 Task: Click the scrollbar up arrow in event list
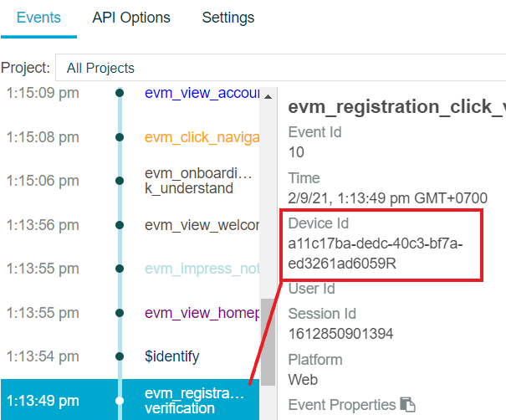268,96
